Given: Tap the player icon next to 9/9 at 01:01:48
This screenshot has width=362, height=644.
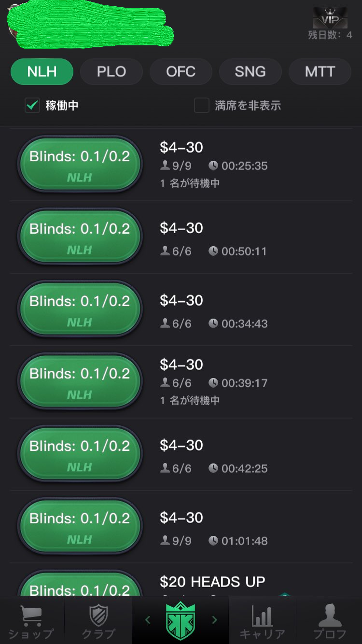Looking at the screenshot, I should (165, 541).
